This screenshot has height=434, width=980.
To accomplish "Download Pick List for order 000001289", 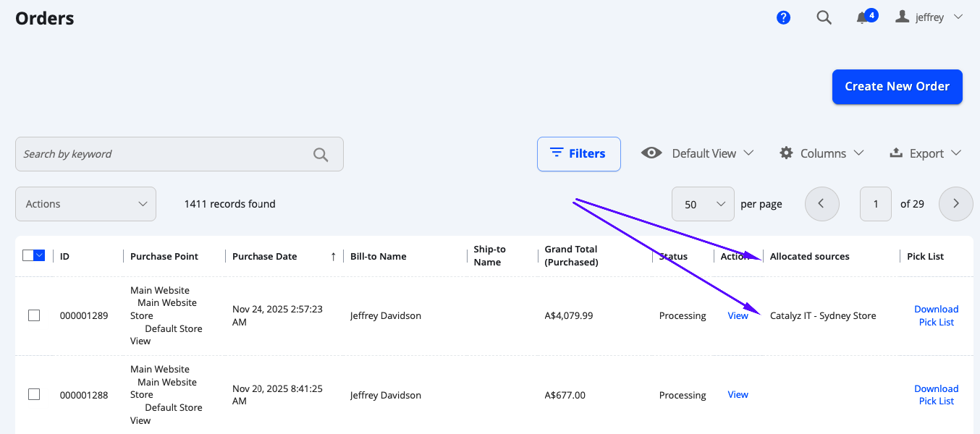I will click(936, 315).
